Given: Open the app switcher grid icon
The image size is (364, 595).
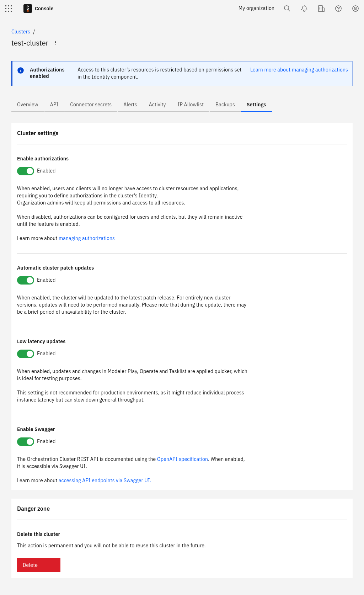Looking at the screenshot, I should click(8, 8).
